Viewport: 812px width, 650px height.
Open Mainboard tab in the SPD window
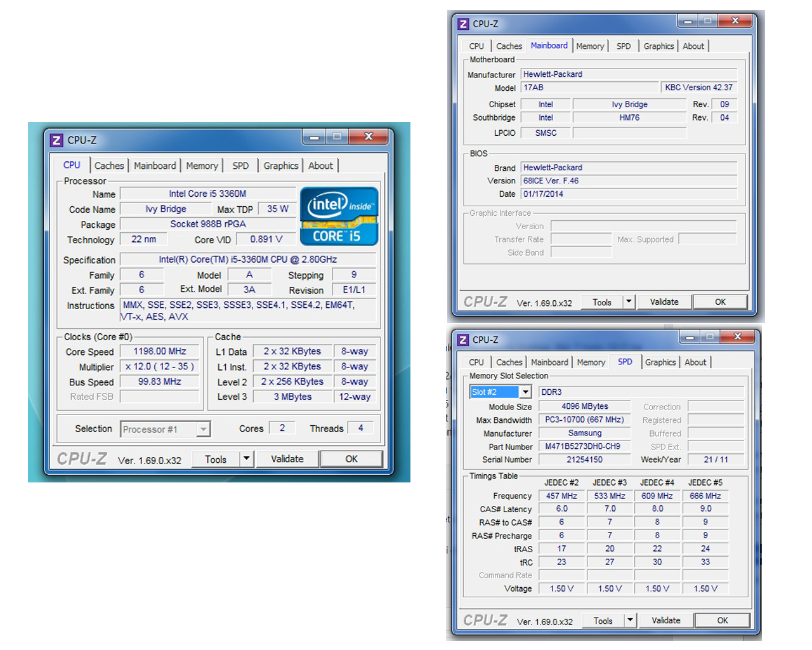tap(549, 362)
